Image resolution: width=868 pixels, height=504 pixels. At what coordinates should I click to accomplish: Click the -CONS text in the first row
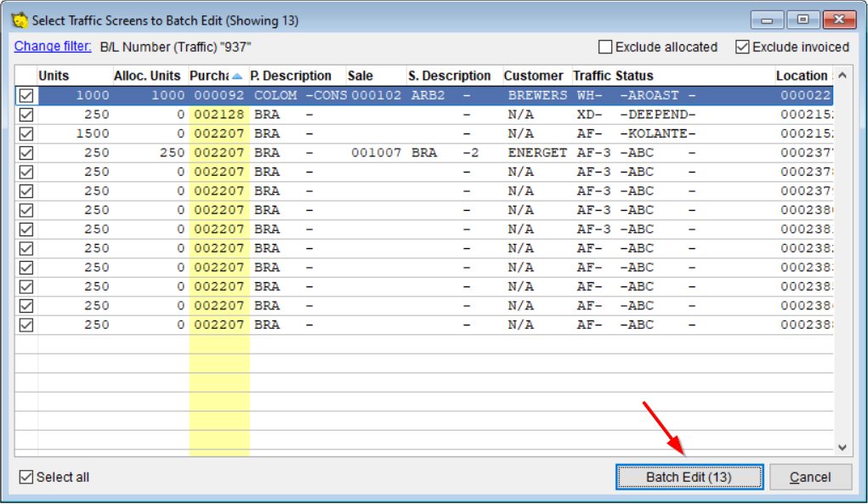(x=326, y=96)
